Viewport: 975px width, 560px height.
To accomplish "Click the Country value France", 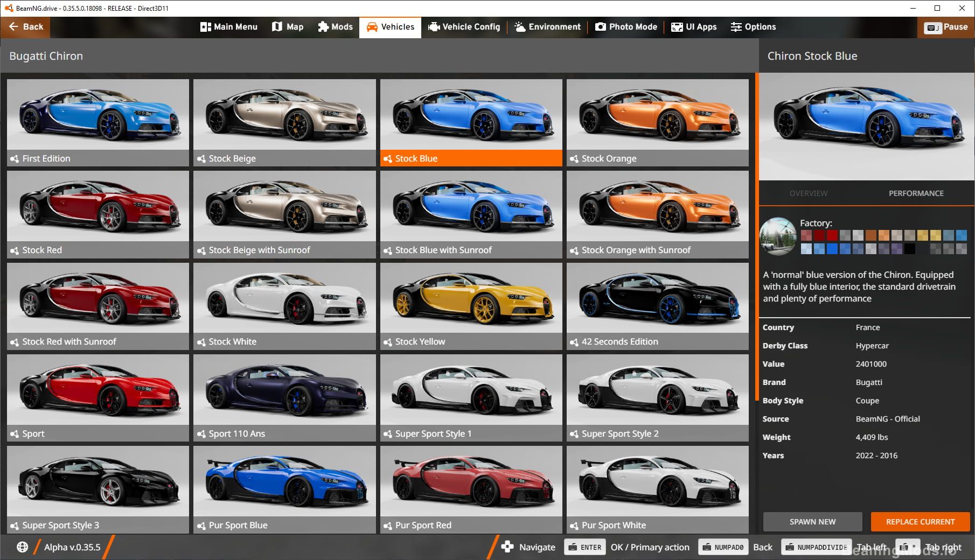I will [x=867, y=327].
